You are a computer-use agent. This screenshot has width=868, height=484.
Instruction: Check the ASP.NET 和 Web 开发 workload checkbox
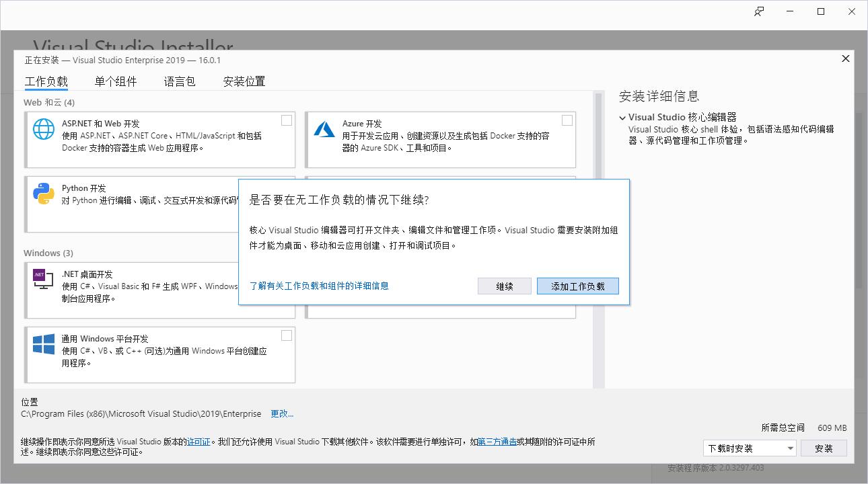pyautogui.click(x=287, y=120)
